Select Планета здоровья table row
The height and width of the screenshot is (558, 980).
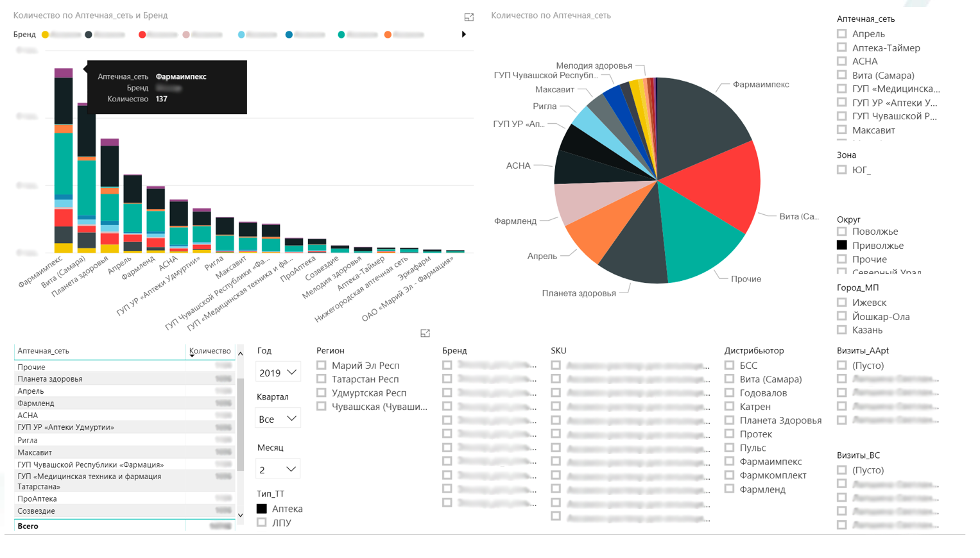click(x=125, y=378)
